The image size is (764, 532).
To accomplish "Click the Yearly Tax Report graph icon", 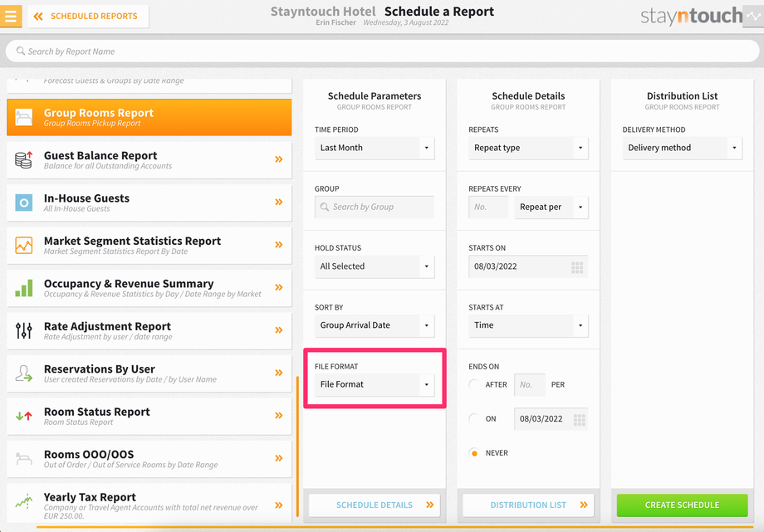I will tap(23, 500).
